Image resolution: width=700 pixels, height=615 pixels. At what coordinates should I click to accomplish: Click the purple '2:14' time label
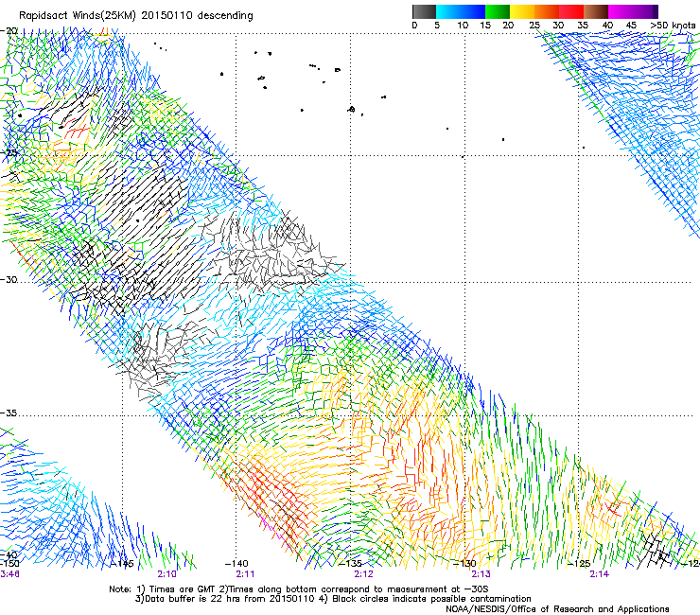click(599, 574)
